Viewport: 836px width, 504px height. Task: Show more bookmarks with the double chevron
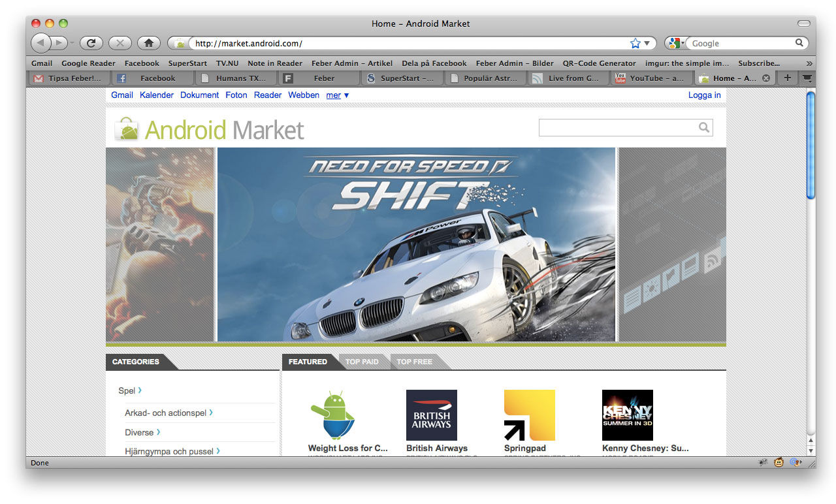point(809,63)
